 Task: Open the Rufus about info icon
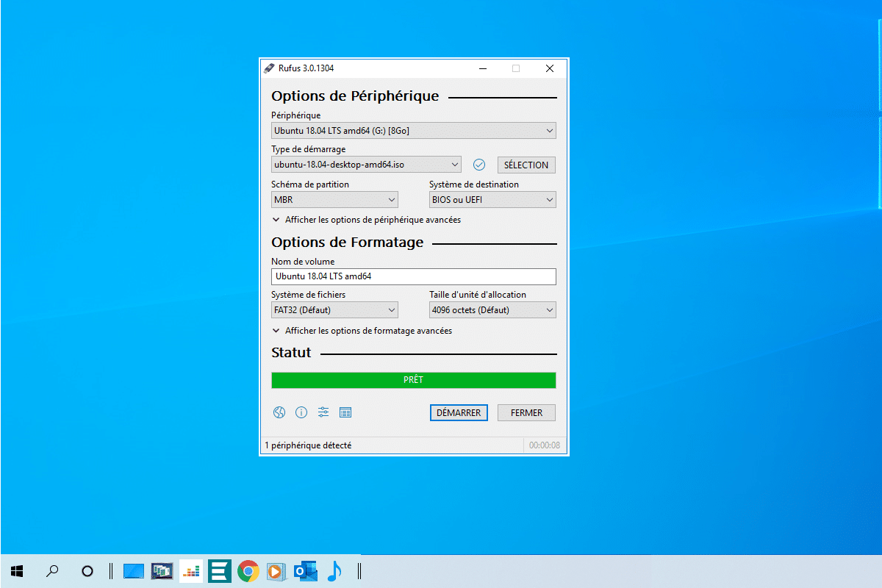coord(301,412)
